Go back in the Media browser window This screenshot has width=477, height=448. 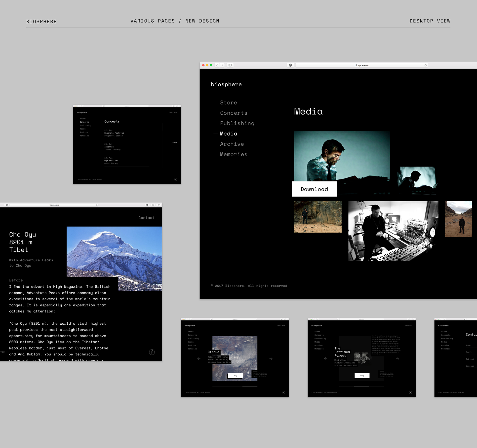click(217, 65)
